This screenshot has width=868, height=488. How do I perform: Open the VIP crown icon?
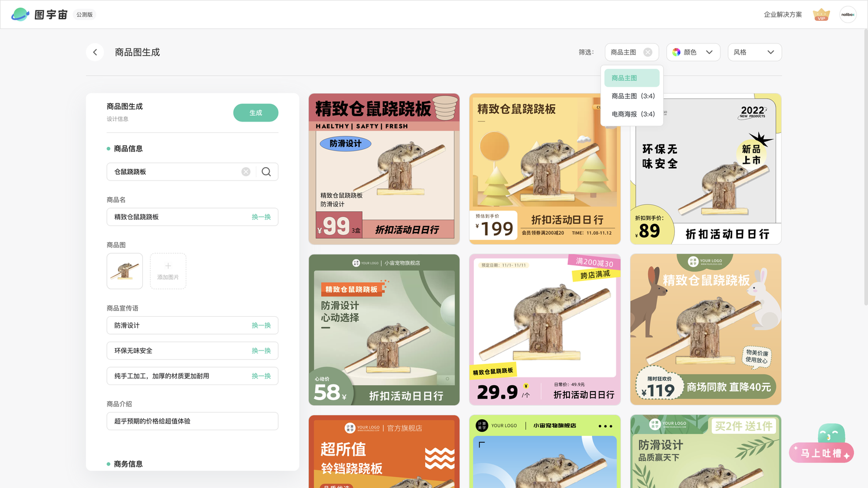pos(821,14)
